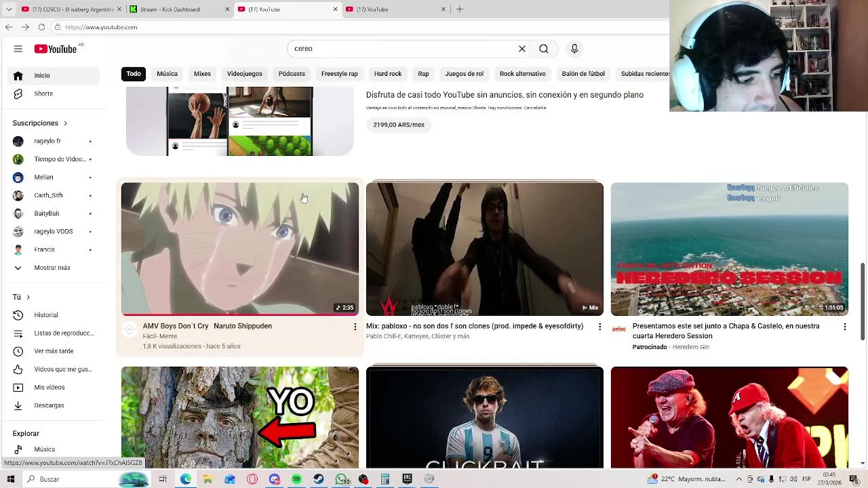Select the Rock alternativo chip
Screen dimensions: 868x488
(x=522, y=74)
